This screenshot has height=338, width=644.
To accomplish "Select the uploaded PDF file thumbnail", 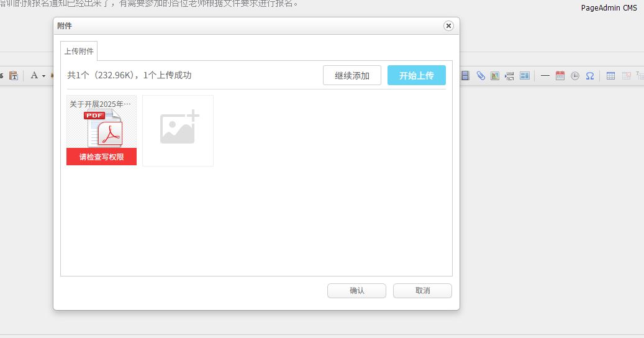I will pyautogui.click(x=101, y=129).
